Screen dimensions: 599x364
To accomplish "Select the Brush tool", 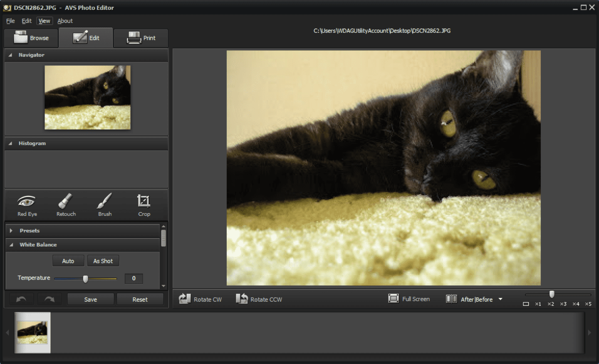I will [x=105, y=206].
